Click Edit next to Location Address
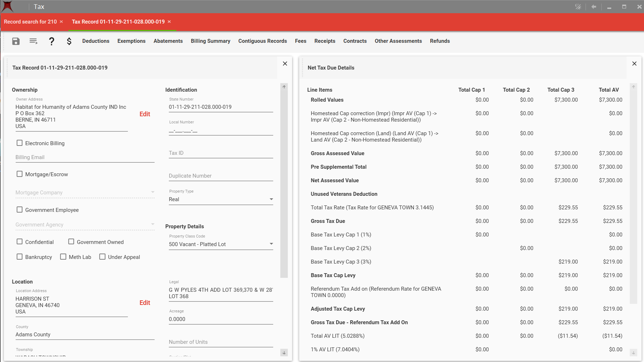Viewport: 644px width, 362px height. 145,303
